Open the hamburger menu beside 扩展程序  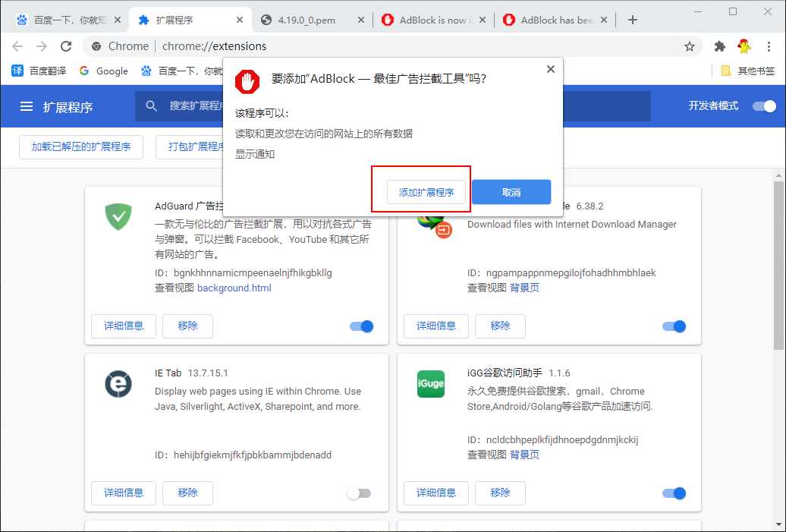(26, 106)
